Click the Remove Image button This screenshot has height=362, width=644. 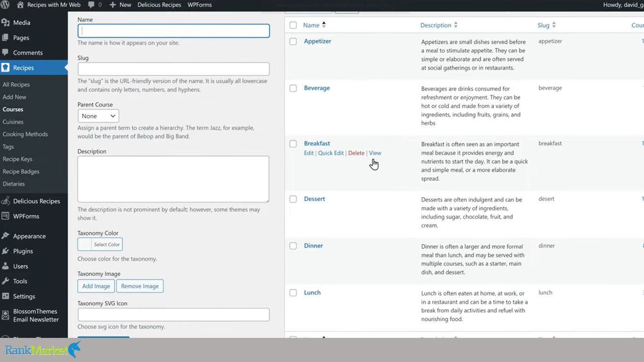click(140, 286)
